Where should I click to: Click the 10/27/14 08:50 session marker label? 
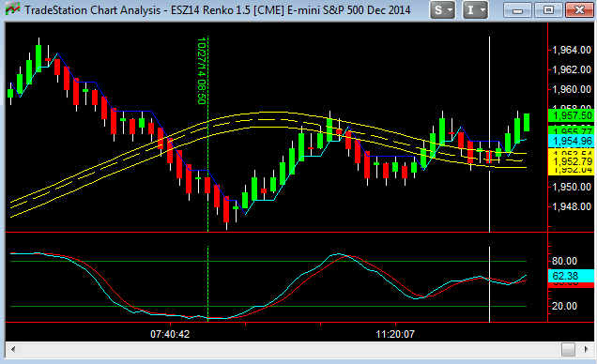(x=202, y=70)
